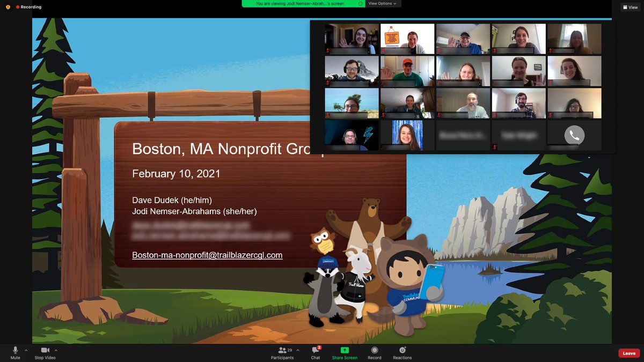644x362 pixels.
Task: Click the red unread badge on Chat
Action: tap(319, 348)
